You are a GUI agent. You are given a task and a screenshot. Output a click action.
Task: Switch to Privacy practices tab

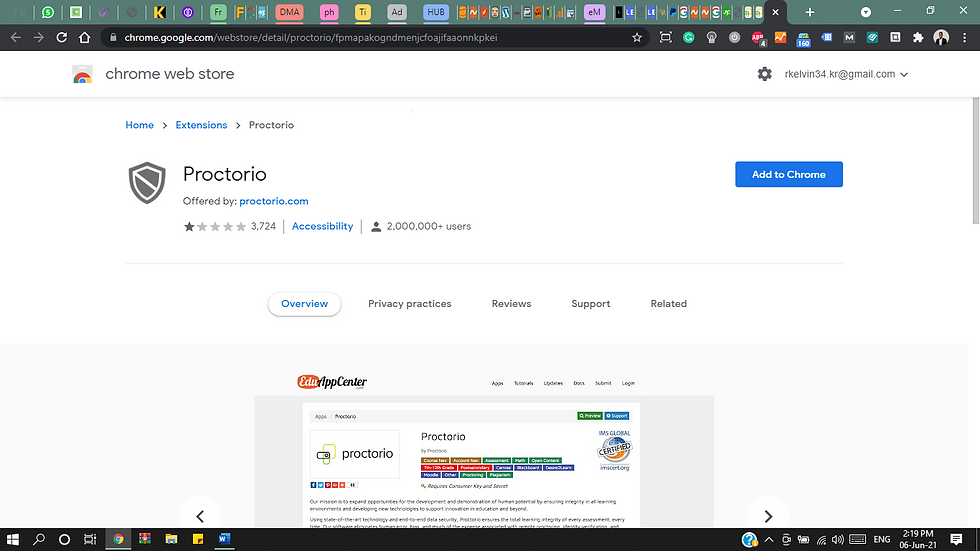pos(409,304)
